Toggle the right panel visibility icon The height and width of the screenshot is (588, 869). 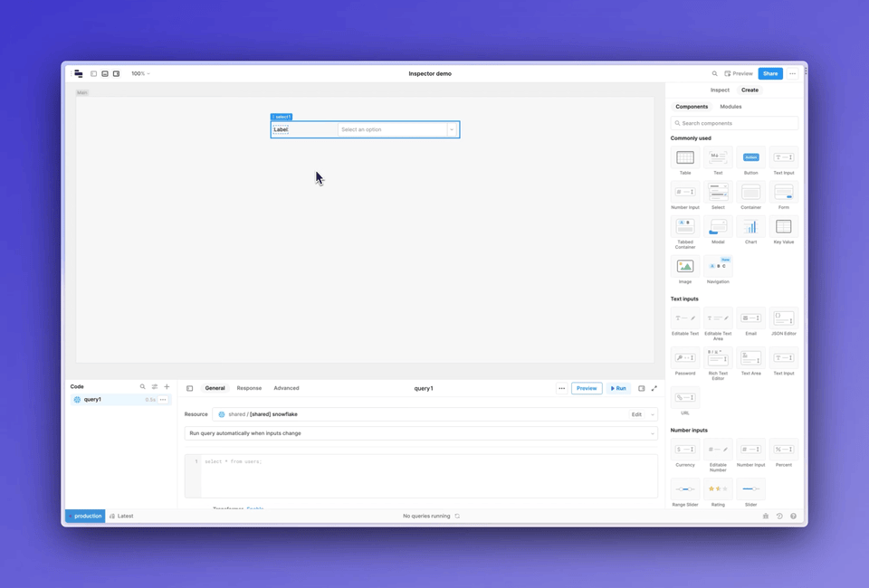coord(115,73)
